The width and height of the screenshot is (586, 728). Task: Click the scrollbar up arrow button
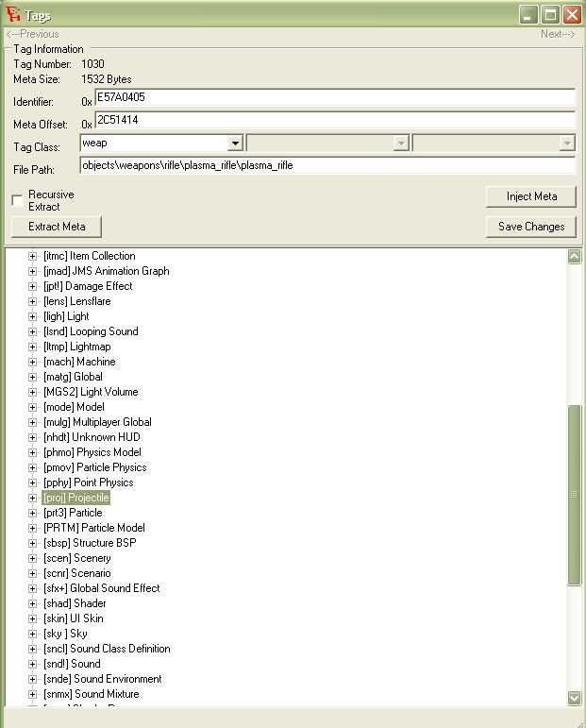(574, 256)
